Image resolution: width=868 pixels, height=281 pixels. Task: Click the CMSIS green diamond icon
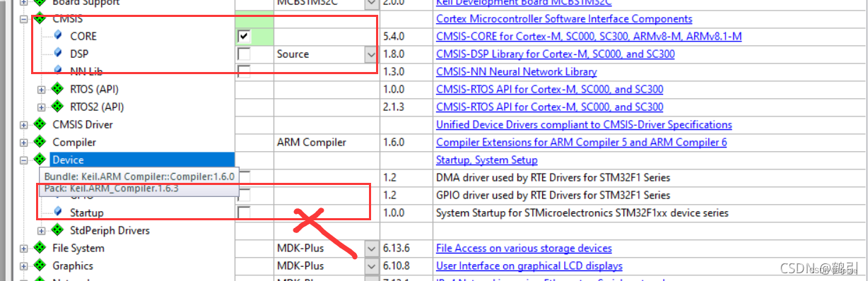[x=40, y=18]
